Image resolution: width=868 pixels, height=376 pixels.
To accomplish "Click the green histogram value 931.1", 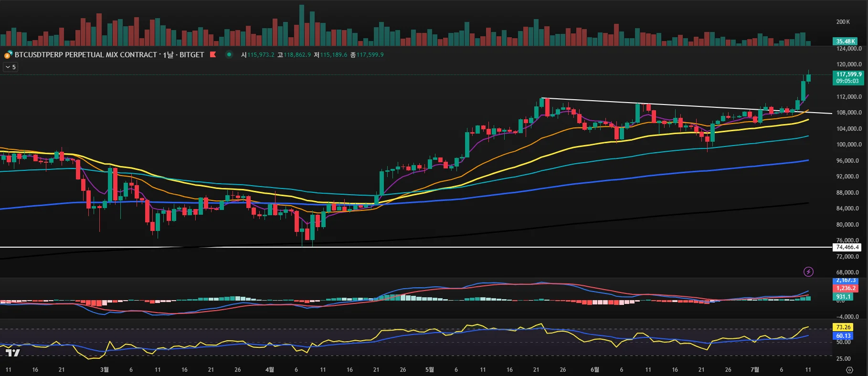I will coord(843,297).
